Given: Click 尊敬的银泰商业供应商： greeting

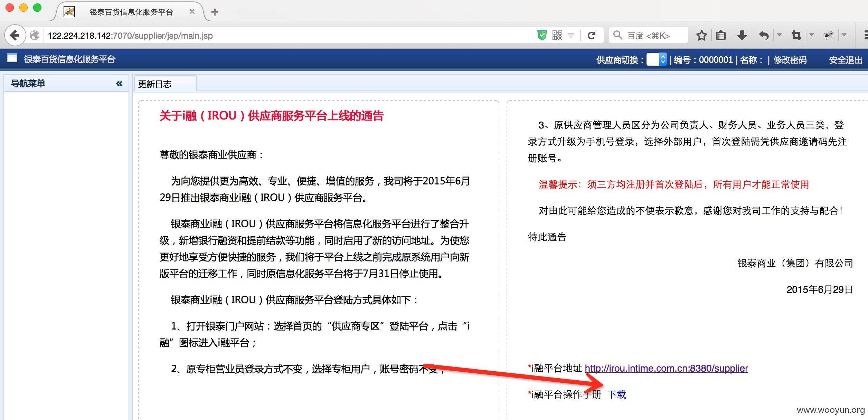Looking at the screenshot, I should pos(211,155).
